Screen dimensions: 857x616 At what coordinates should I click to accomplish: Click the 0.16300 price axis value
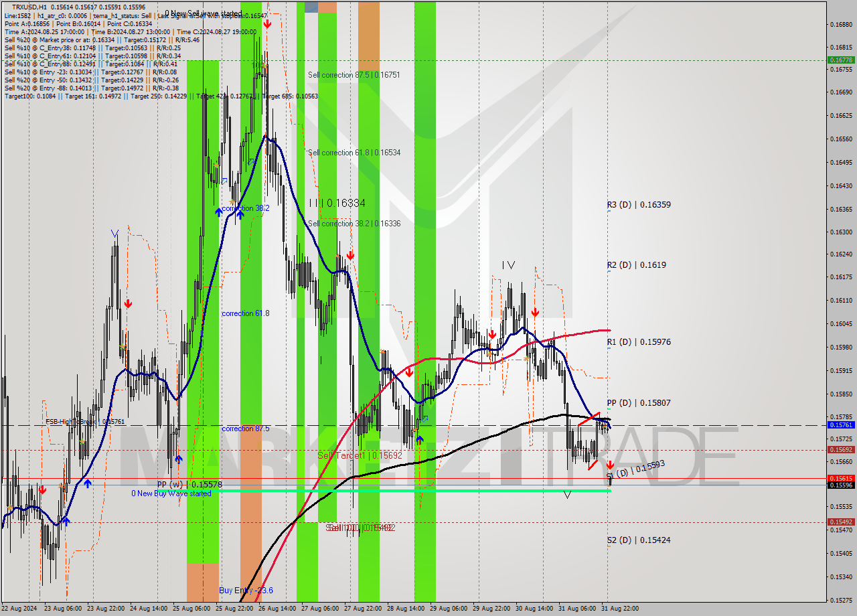[841, 232]
